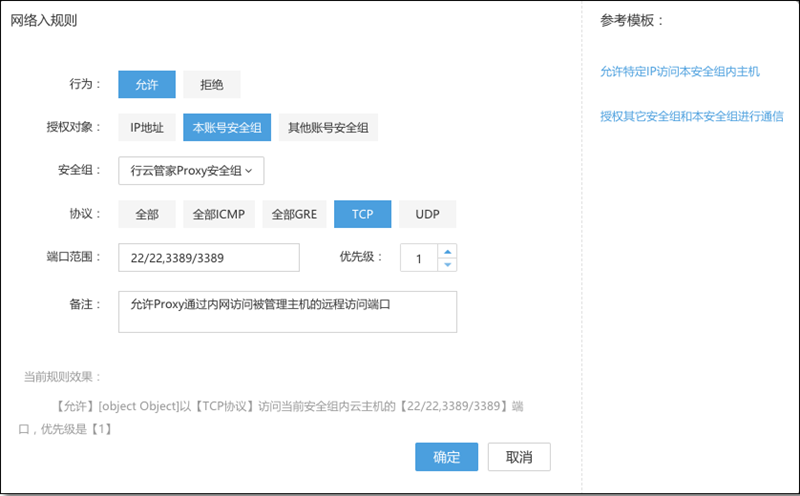Select the TCP protocol option
The image size is (800, 496).
tap(362, 214)
